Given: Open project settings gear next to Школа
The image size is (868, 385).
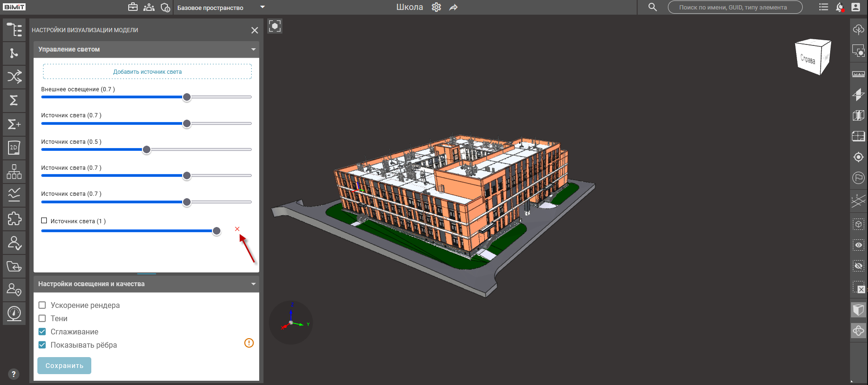Looking at the screenshot, I should click(x=436, y=7).
